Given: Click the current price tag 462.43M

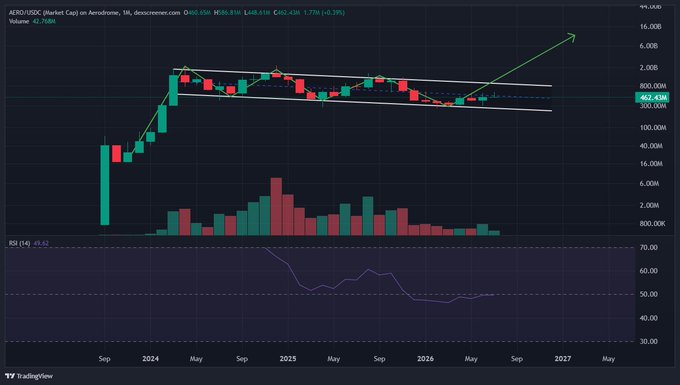Looking at the screenshot, I should pyautogui.click(x=652, y=98).
